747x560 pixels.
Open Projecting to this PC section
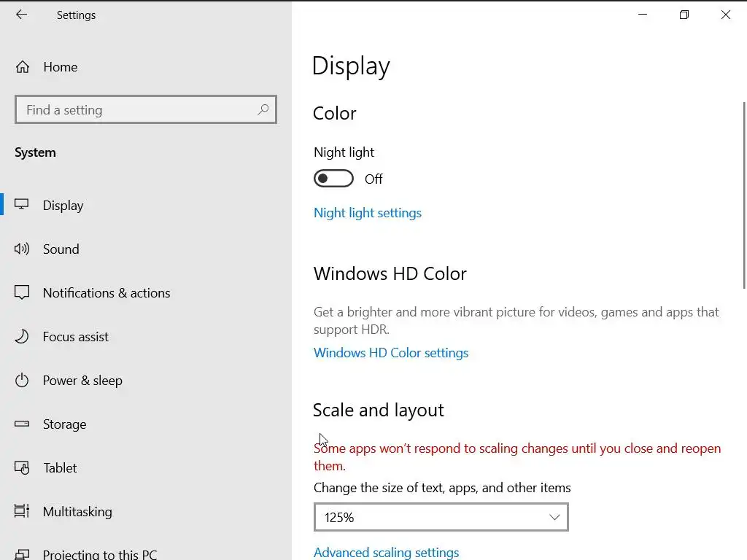tap(99, 554)
